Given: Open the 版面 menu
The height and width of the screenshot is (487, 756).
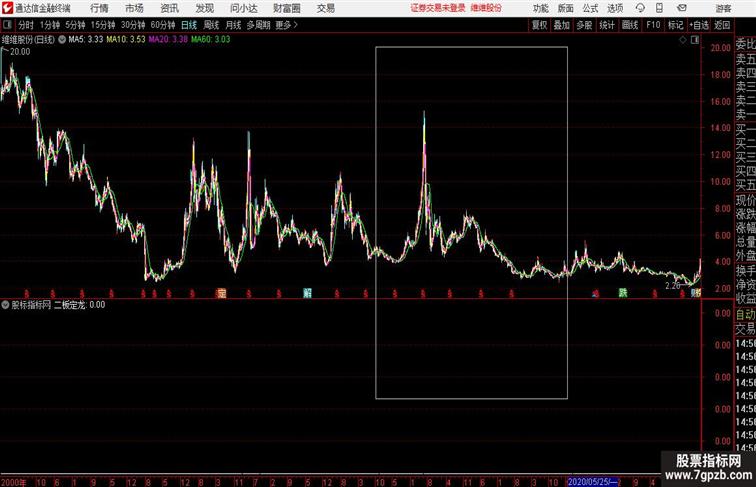Looking at the screenshot, I should tap(566, 8).
